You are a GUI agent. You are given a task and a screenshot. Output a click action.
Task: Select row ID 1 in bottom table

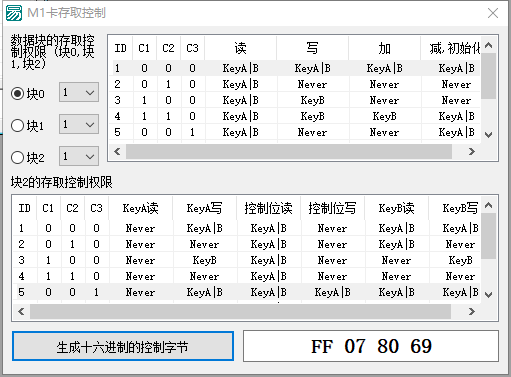point(248,228)
